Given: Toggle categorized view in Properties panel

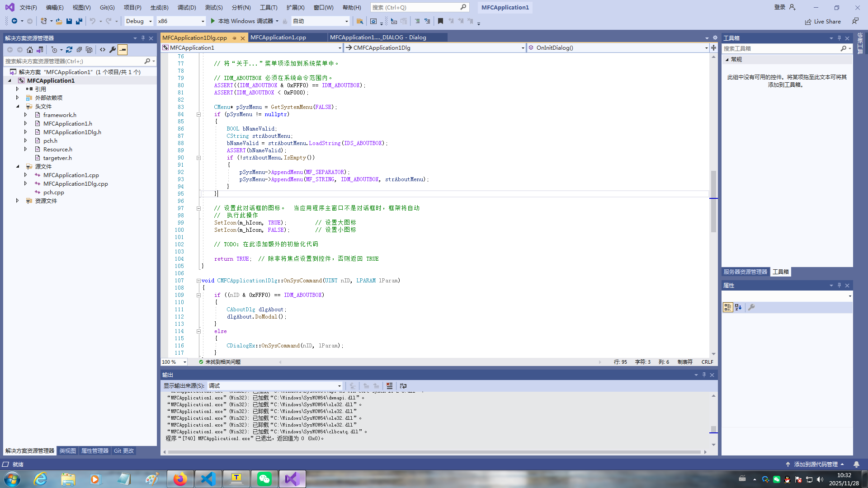Looking at the screenshot, I should pos(728,307).
